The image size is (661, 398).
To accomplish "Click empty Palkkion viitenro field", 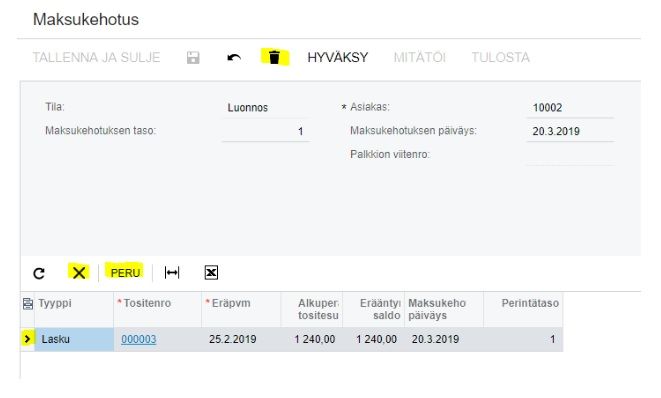I will pos(570,155).
